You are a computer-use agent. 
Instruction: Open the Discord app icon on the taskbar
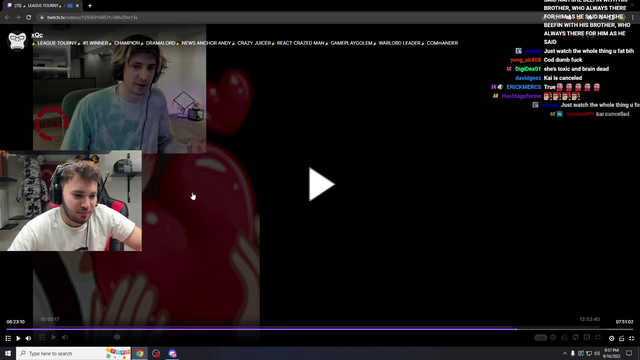(x=172, y=353)
